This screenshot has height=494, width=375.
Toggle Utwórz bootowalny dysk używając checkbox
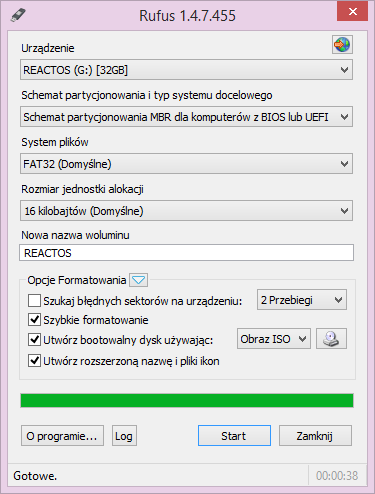(x=34, y=340)
